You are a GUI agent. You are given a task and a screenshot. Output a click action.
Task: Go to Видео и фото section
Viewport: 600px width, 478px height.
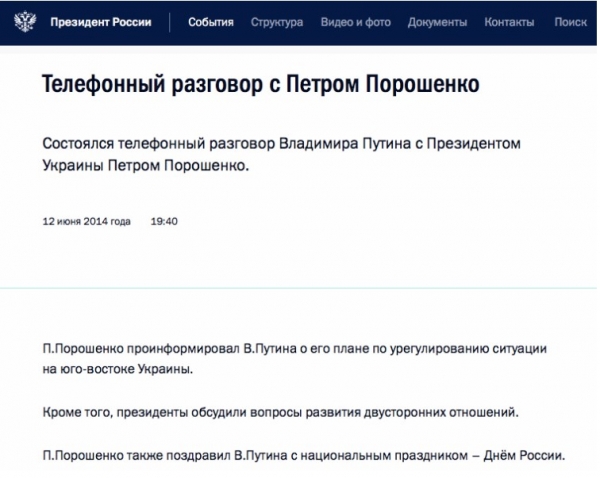point(355,22)
